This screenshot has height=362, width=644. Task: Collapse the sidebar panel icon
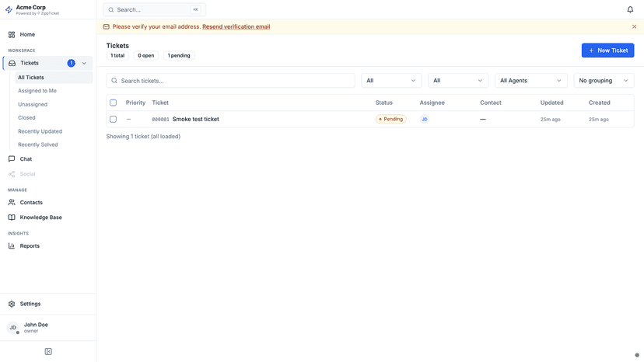pyautogui.click(x=48, y=351)
